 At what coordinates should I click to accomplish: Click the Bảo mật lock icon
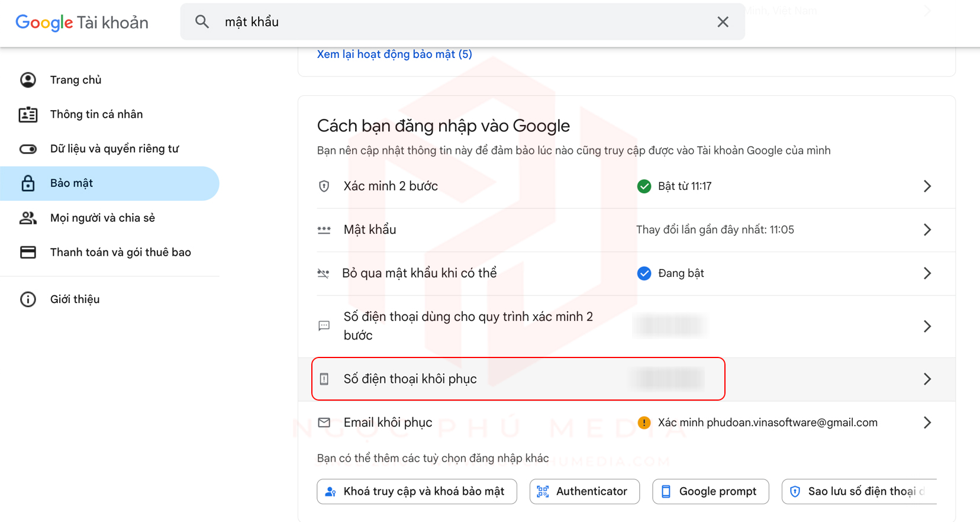click(28, 183)
